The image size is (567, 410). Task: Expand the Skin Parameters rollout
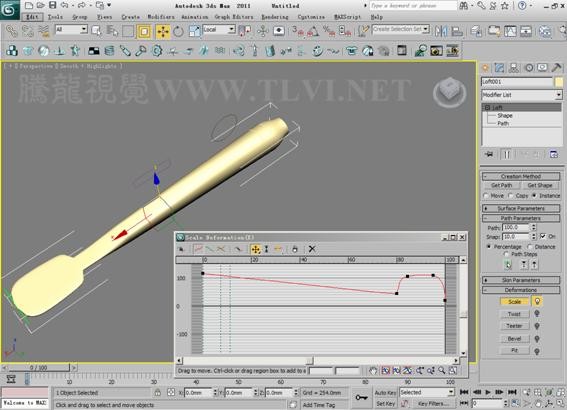[521, 280]
